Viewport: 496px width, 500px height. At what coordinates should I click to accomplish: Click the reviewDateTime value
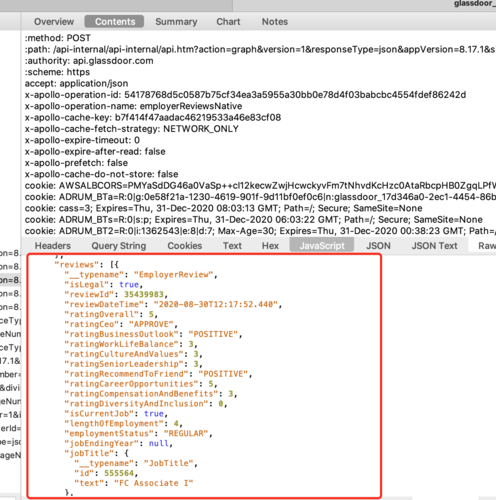coord(216,304)
